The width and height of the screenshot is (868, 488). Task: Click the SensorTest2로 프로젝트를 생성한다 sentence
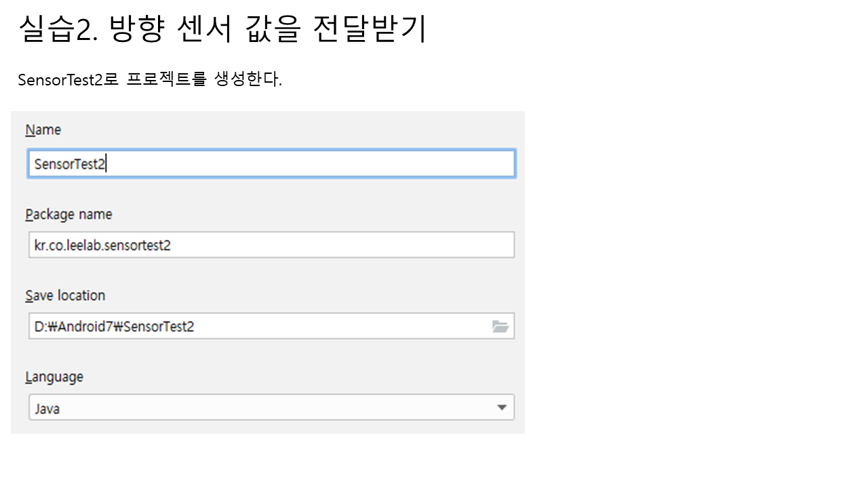[149, 80]
